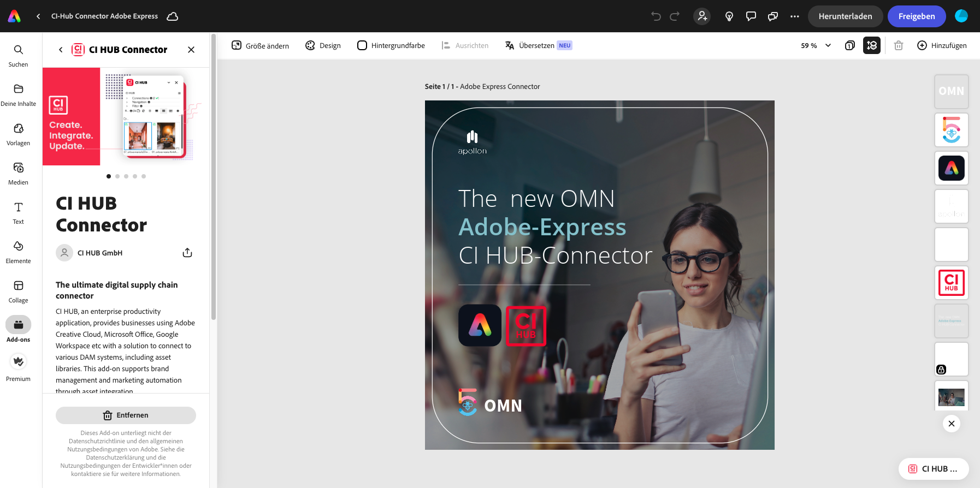
Task: Select the first carousel dot
Action: coord(109,176)
